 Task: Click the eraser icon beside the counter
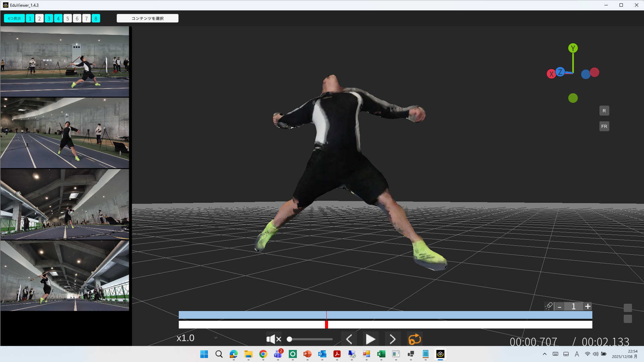pyautogui.click(x=549, y=306)
